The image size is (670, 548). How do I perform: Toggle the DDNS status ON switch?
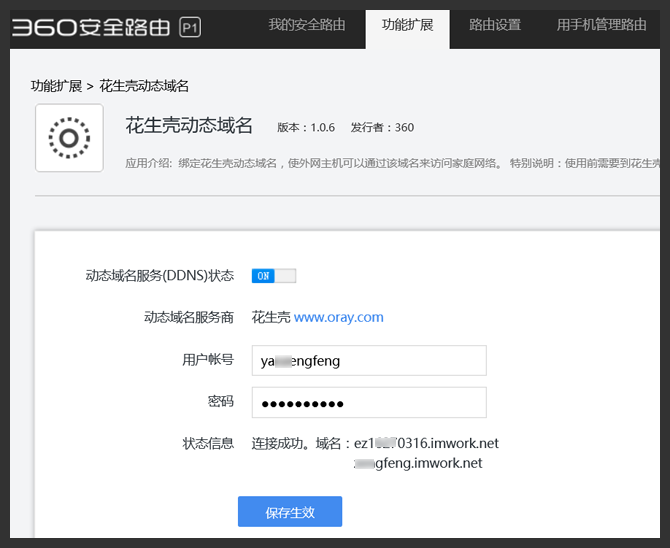(x=273, y=276)
